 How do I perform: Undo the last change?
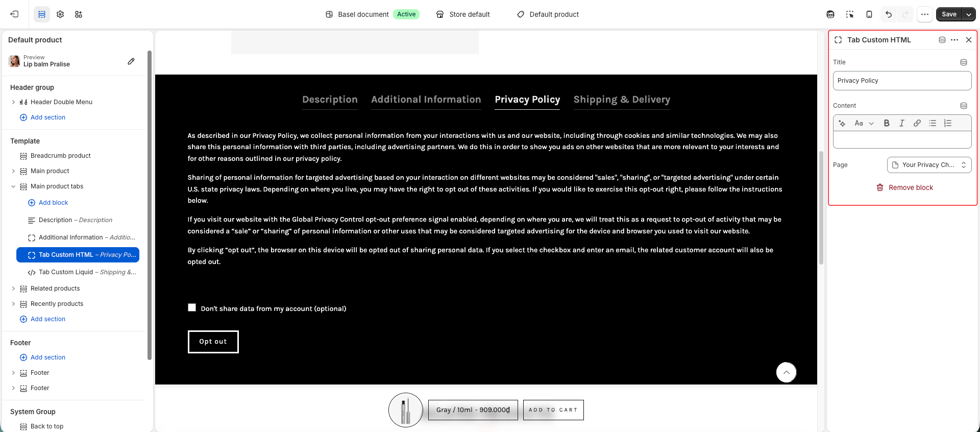pyautogui.click(x=889, y=14)
